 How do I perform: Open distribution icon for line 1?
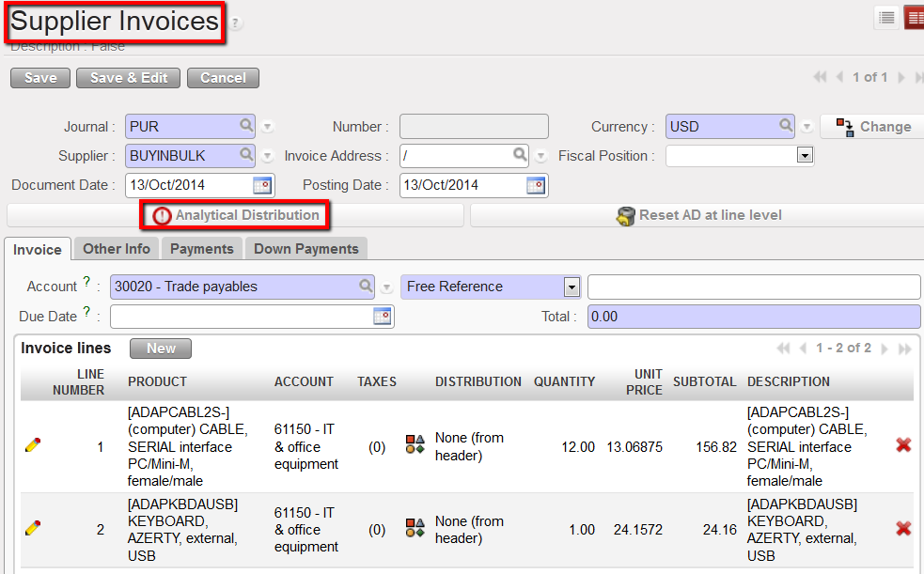[415, 445]
